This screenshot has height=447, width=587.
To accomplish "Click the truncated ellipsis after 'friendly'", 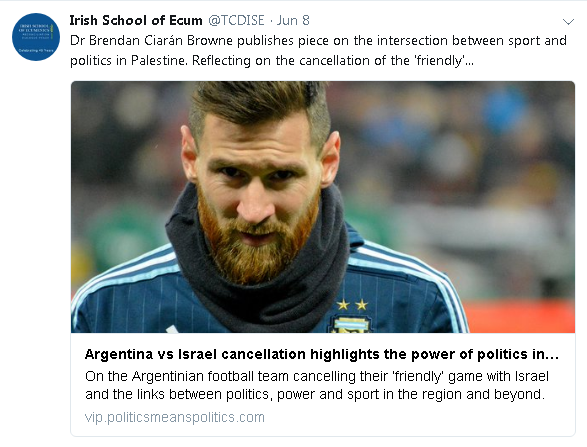I will click(469, 62).
